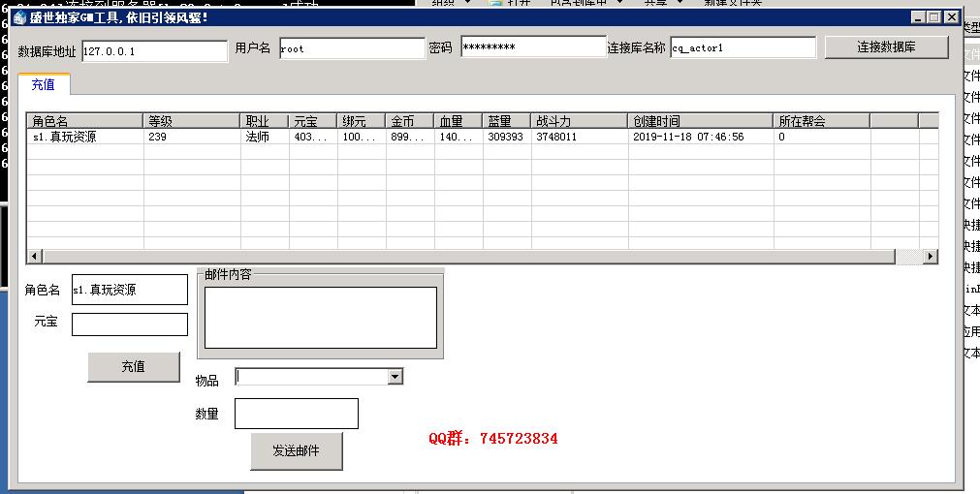Click the application icon in title bar
Screen dimensions: 980x494
(x=18, y=17)
